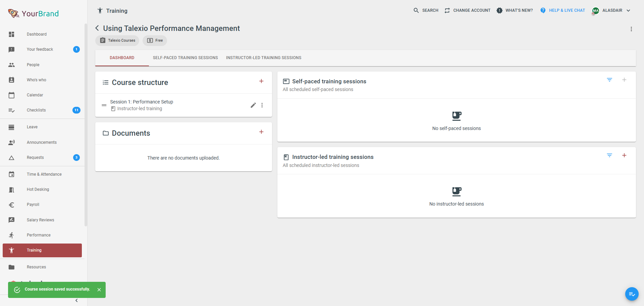Screen dimensions: 644x306
Task: Click the Search button
Action: 426,10
